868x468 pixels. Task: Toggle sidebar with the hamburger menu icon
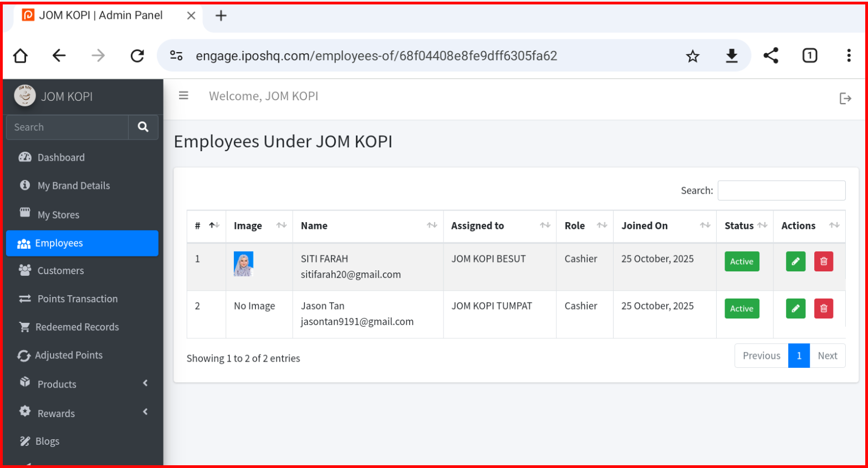coord(183,96)
